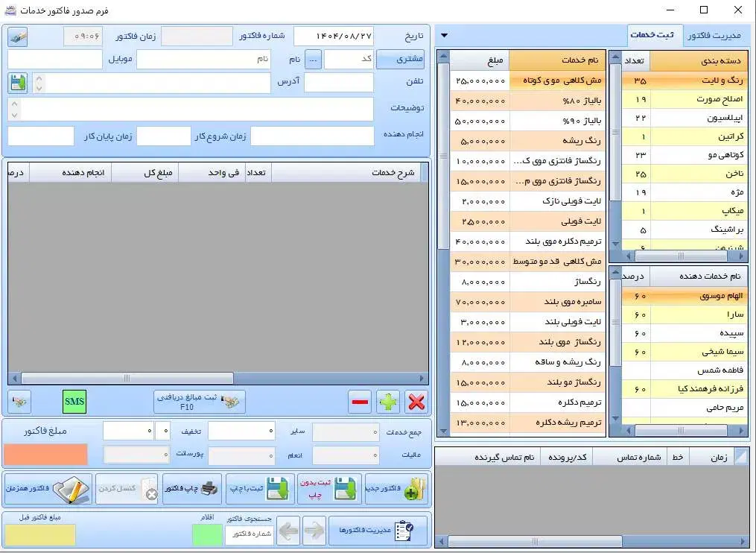Click the فاکتور جدید new invoice button
Viewport: 756px width, 553px height.
(396, 489)
